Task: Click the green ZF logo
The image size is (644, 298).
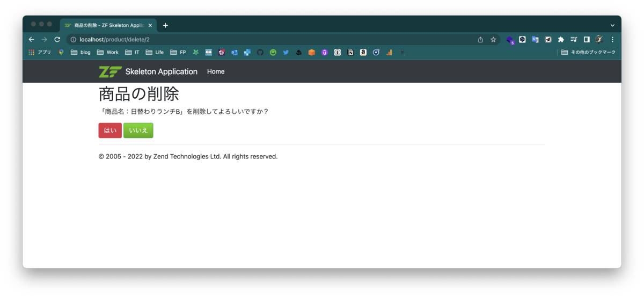Action: pos(110,71)
